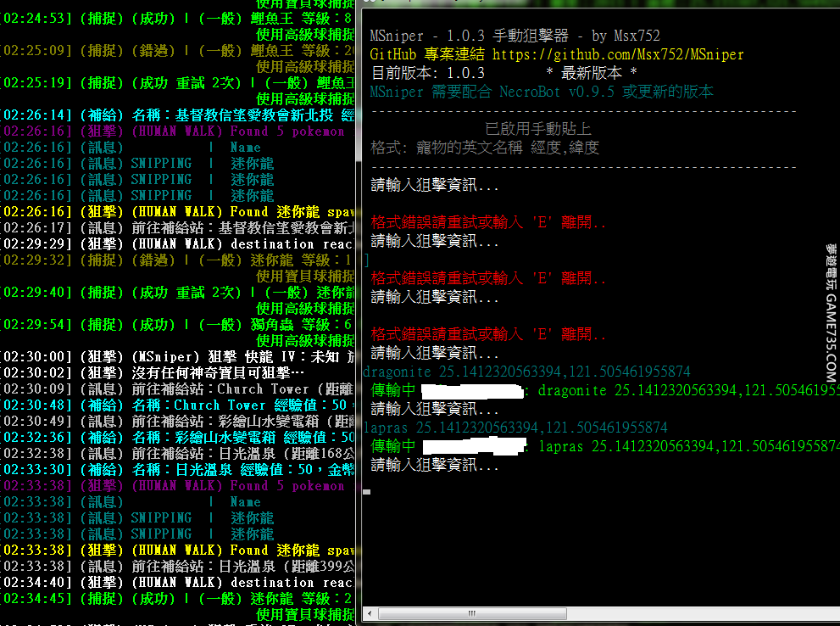
Task: Select the 02:32:36 彩繪山水變電箱 supply log line
Action: pyautogui.click(x=177, y=438)
